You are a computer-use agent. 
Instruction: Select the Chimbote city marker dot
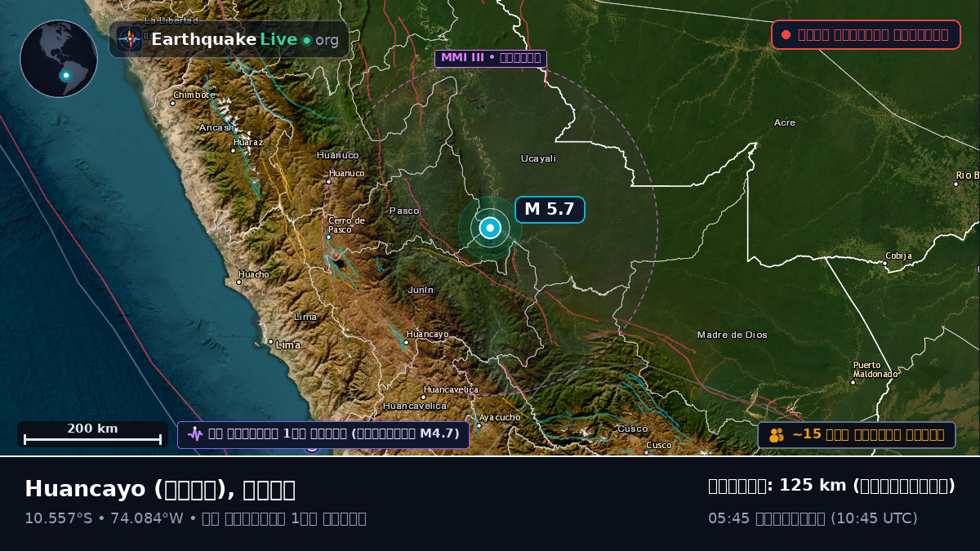[x=172, y=104]
